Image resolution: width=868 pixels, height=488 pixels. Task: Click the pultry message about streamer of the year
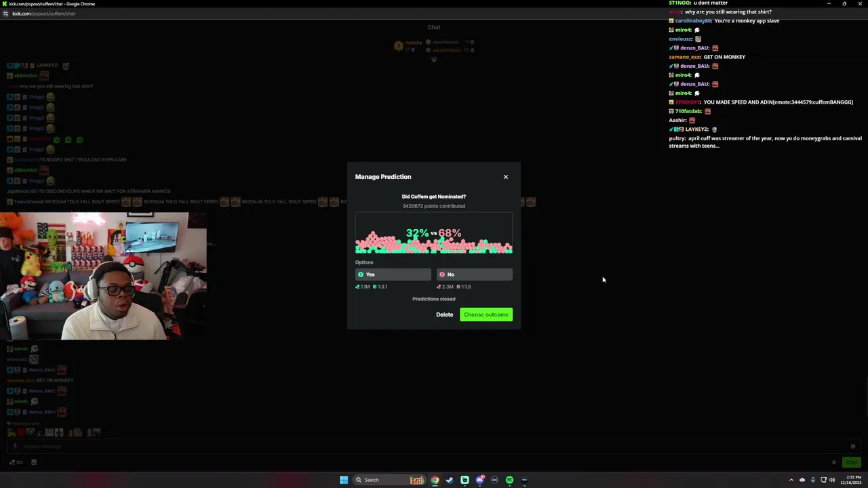[765, 142]
